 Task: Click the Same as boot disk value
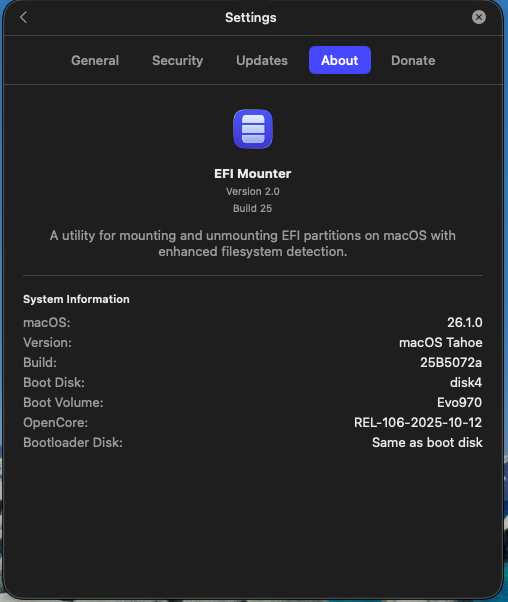click(x=427, y=442)
